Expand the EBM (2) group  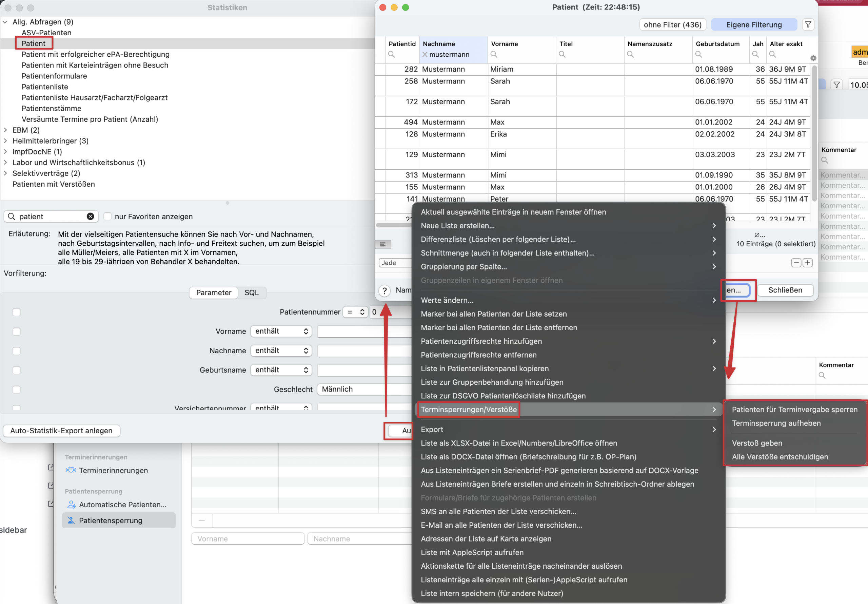tap(5, 130)
